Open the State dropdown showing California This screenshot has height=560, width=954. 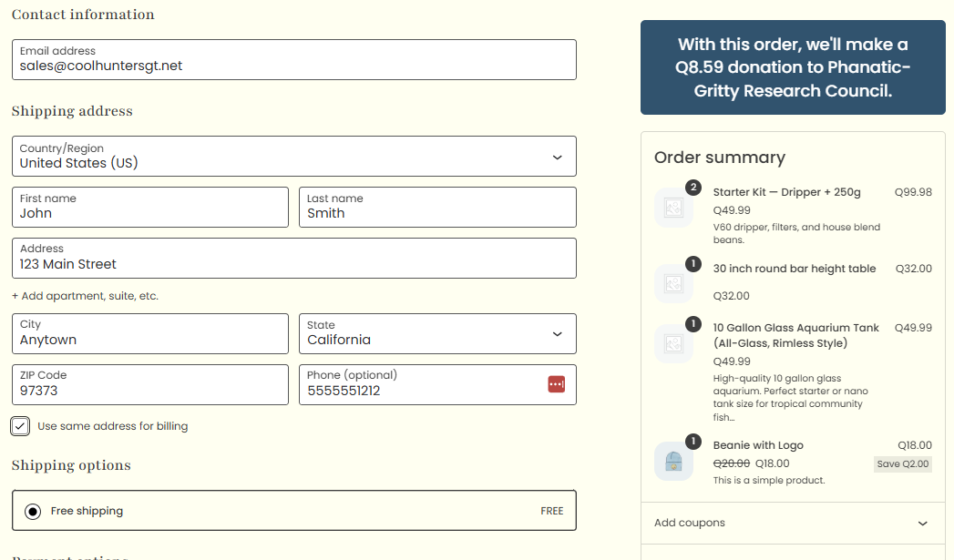[437, 334]
